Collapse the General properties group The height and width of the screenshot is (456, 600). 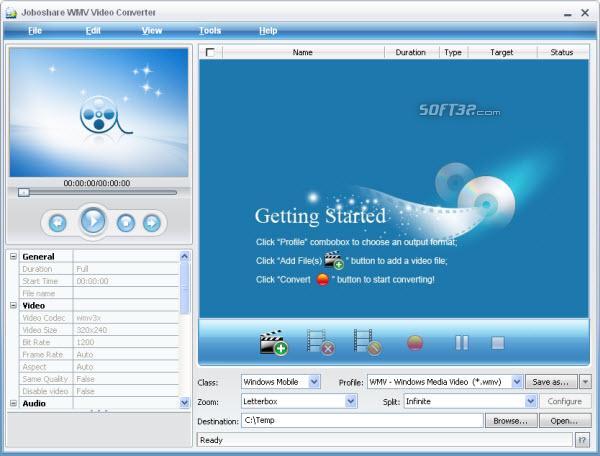pos(13,256)
